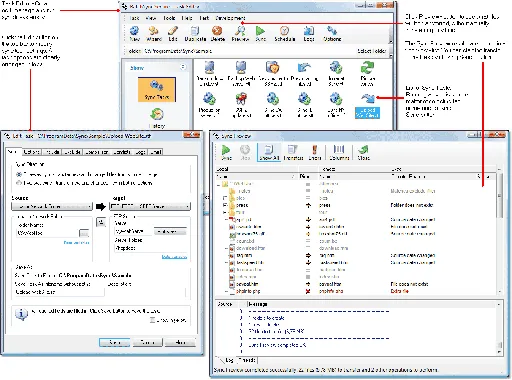
Task: Click Errors in Sync Preview toolbar
Action: coord(314,152)
